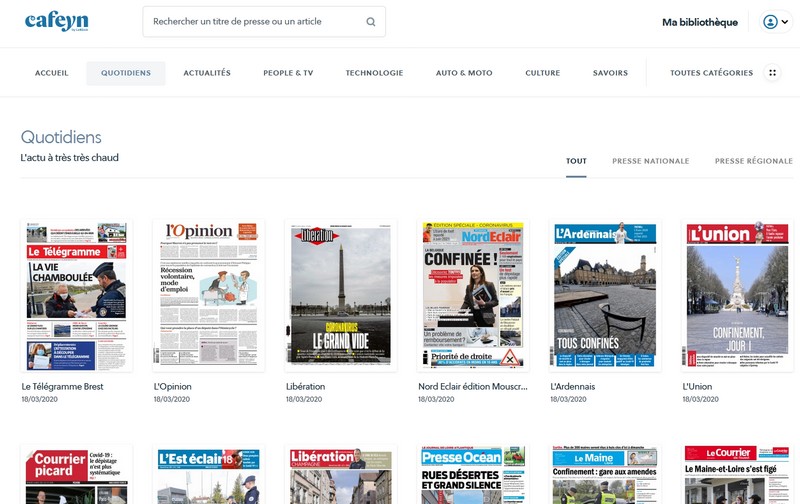Click L'Union title text
Viewport: 800px width, 504px height.
click(x=697, y=387)
